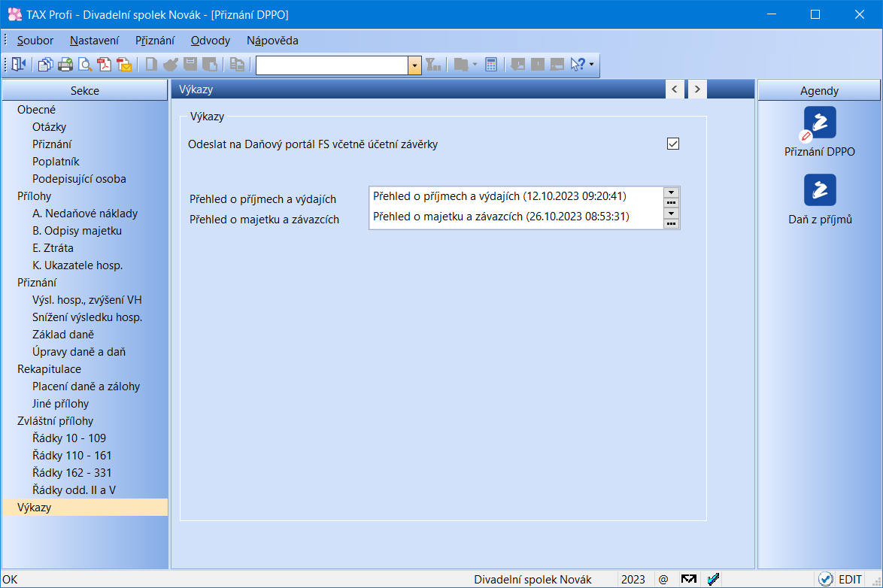Select A. Nedaňové náklady section
This screenshot has height=588, width=883.
pyautogui.click(x=85, y=214)
